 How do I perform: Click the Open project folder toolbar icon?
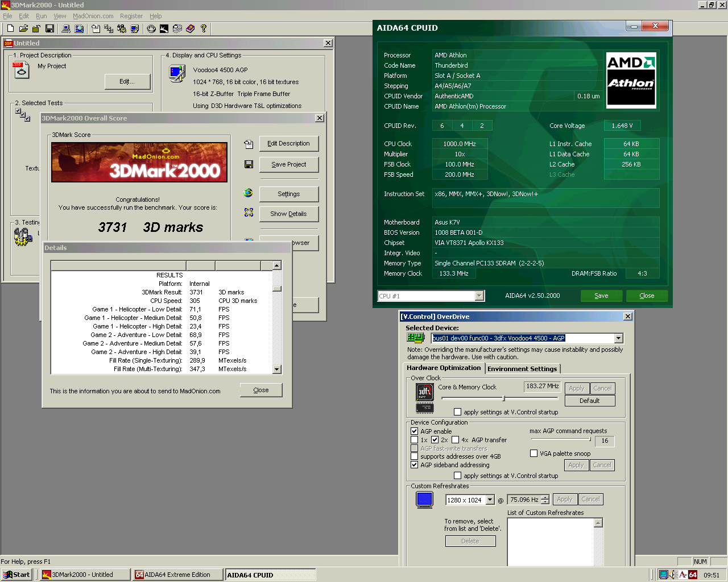[x=23, y=28]
